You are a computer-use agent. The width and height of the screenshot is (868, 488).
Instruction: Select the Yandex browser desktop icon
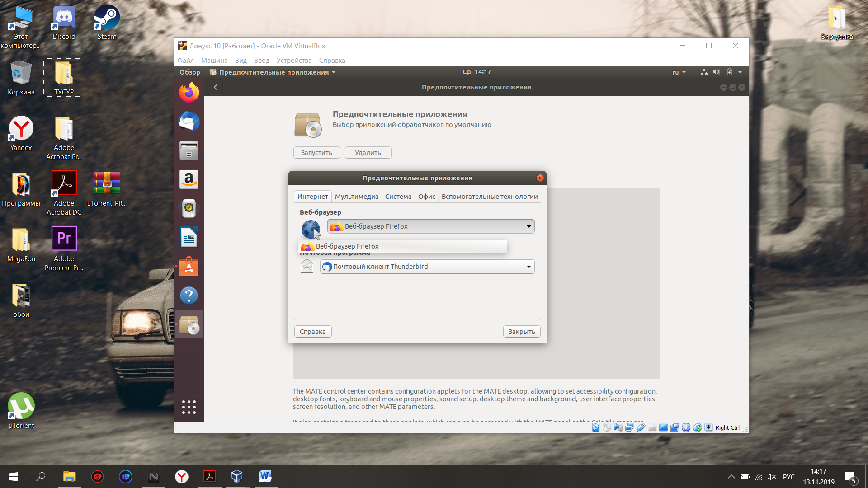click(21, 133)
